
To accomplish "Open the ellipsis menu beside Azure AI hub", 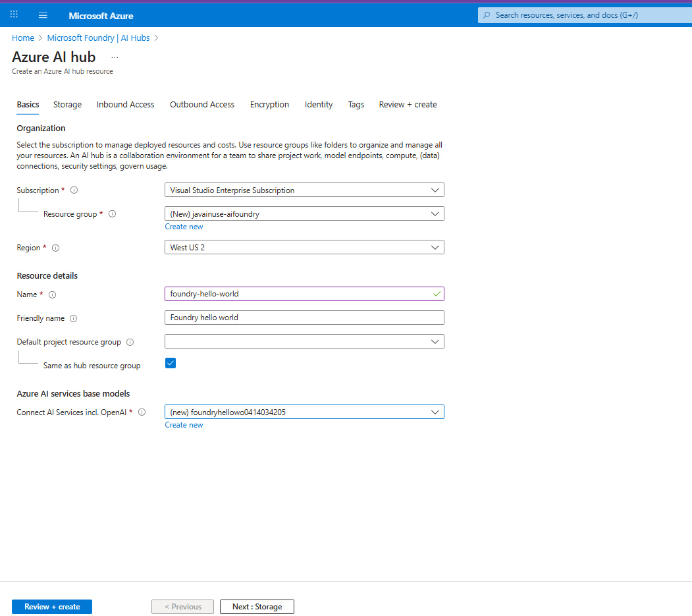I will tap(114, 57).
